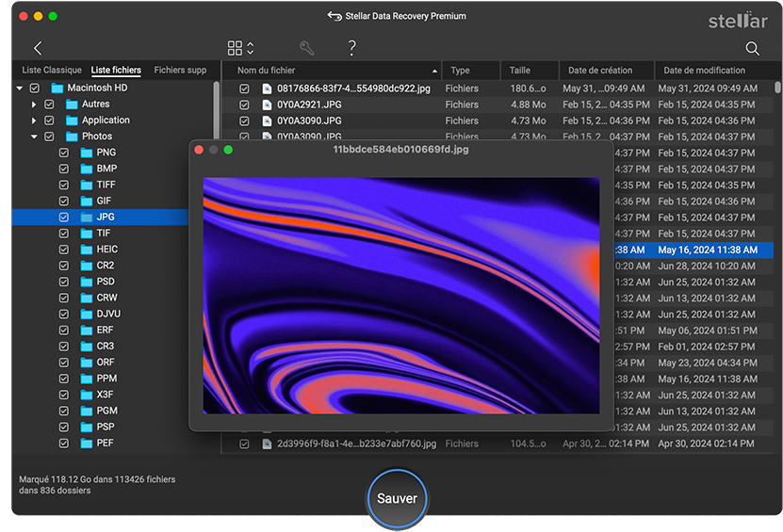The image size is (783, 532).
Task: Toggle checkbox for 08176866-83f7 jpg file
Action: (x=244, y=89)
